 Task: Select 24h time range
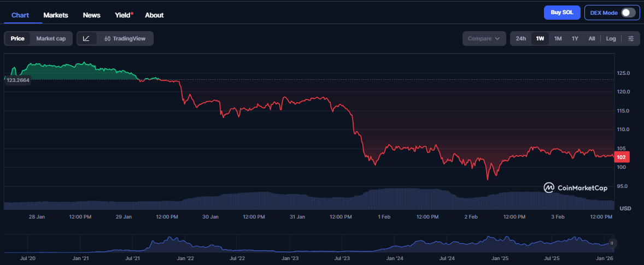[x=521, y=39]
